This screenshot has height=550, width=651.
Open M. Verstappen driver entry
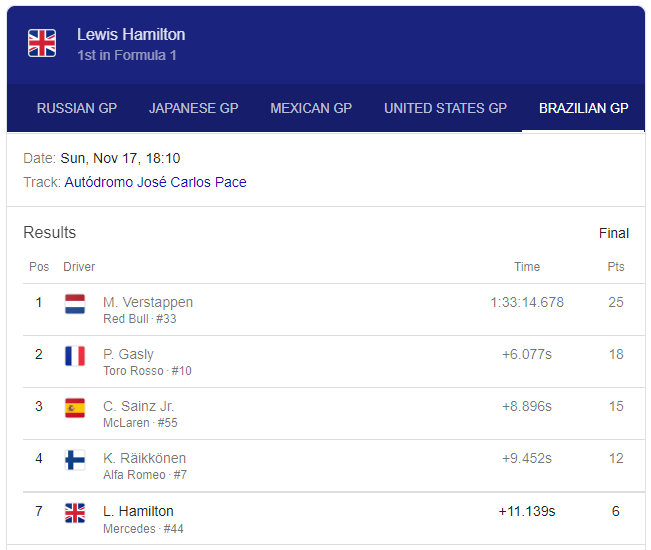pos(148,302)
